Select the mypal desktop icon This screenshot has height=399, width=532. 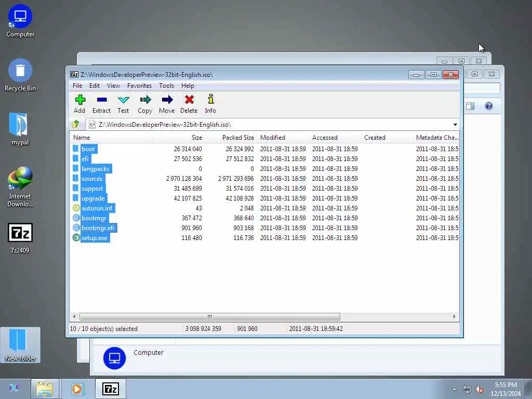pos(19,129)
